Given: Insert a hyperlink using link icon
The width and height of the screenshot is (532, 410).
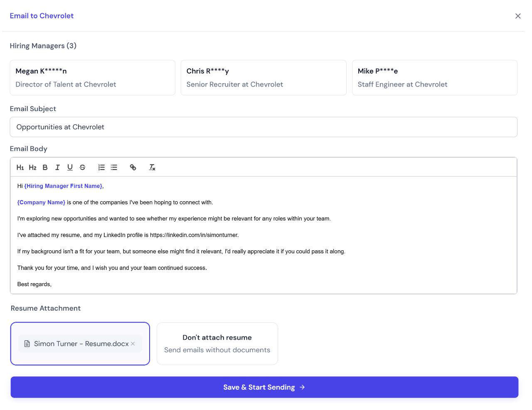Looking at the screenshot, I should coord(133,167).
